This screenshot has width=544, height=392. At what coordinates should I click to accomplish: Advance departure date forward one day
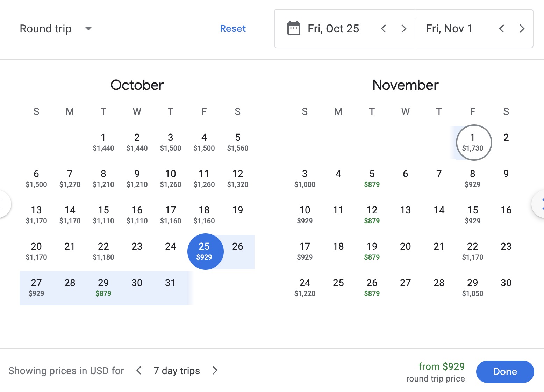[x=404, y=29]
